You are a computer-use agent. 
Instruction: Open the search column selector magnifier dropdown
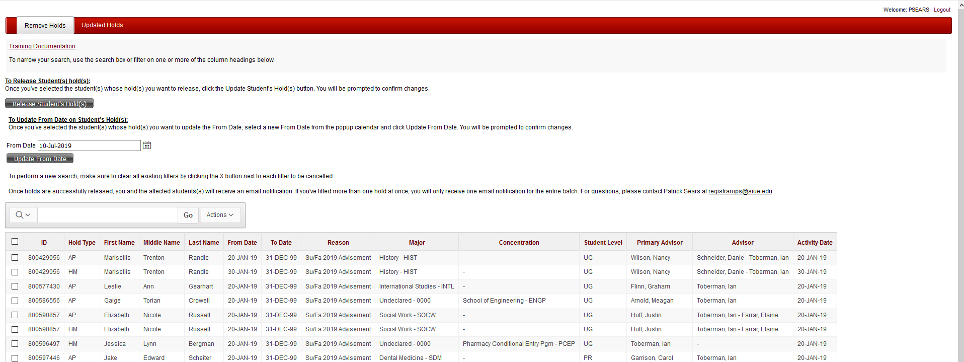pos(23,215)
